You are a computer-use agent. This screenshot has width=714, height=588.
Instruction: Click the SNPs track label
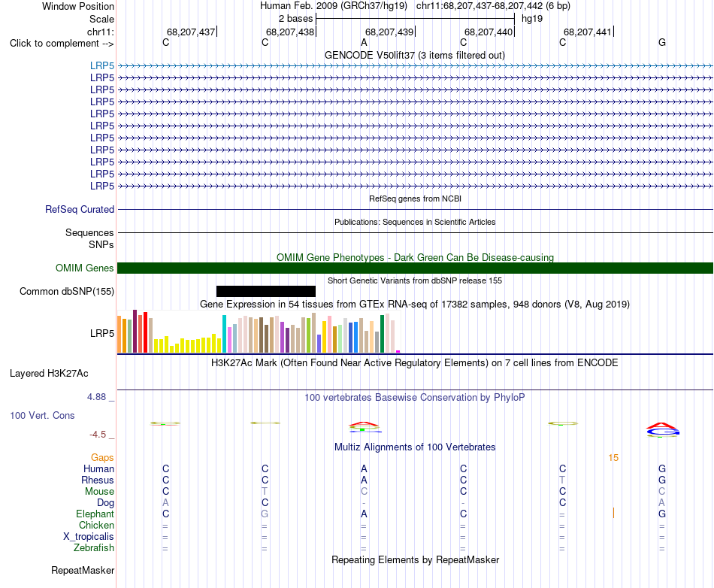[101, 244]
